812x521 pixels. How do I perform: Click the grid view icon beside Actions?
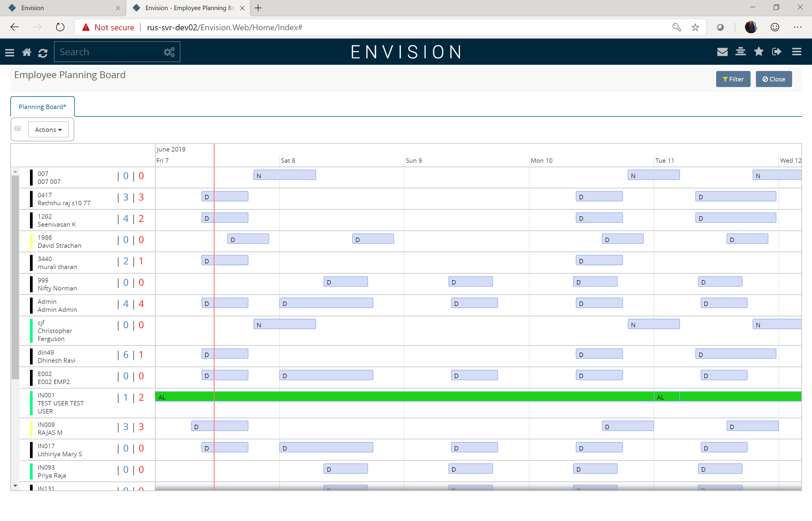click(18, 129)
